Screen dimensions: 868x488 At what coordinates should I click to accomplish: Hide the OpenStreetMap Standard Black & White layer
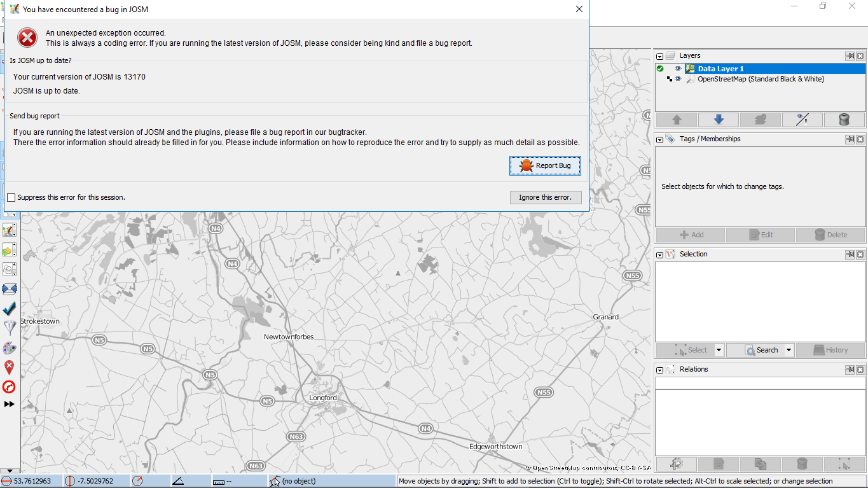point(678,79)
